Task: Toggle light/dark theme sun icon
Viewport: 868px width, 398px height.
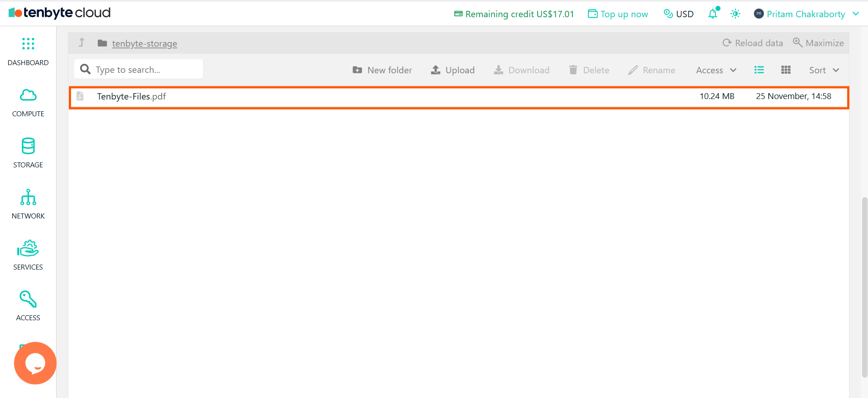Action: [735, 14]
